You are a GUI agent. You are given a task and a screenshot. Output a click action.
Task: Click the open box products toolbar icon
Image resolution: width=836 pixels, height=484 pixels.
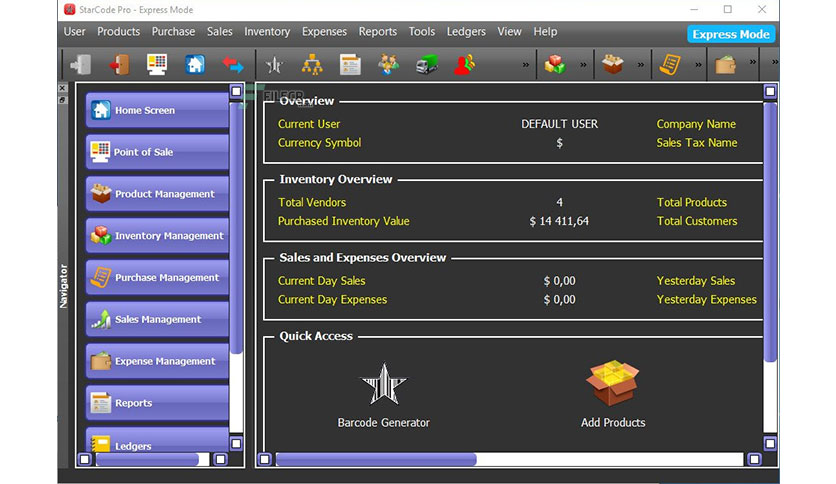point(612,64)
